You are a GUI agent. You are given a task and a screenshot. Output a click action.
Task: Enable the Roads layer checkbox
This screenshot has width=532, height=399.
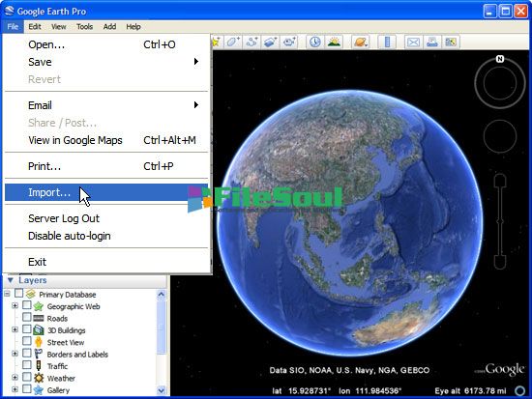tap(27, 317)
